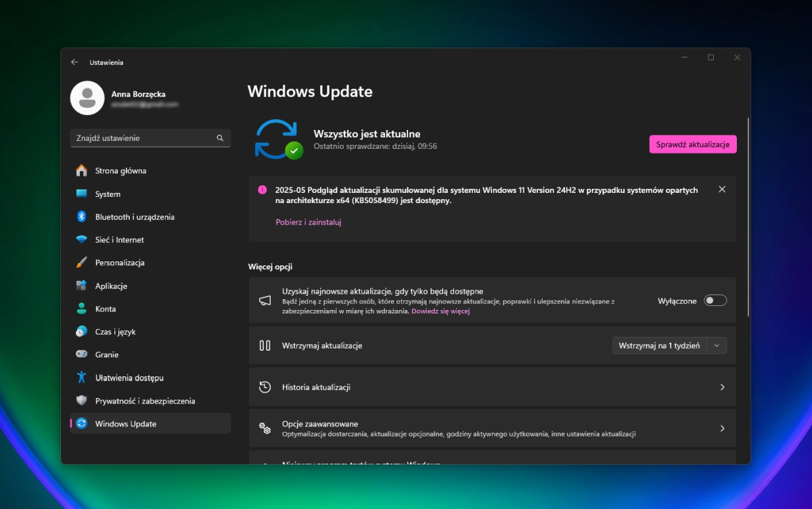The image size is (812, 509).
Task: Go to Prywatność i zabezpieczenia
Action: (150, 401)
